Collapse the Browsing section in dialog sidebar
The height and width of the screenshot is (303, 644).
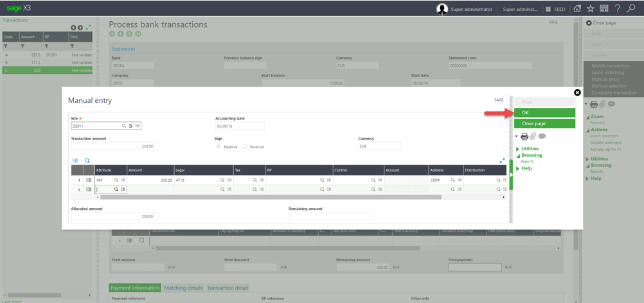(531, 155)
